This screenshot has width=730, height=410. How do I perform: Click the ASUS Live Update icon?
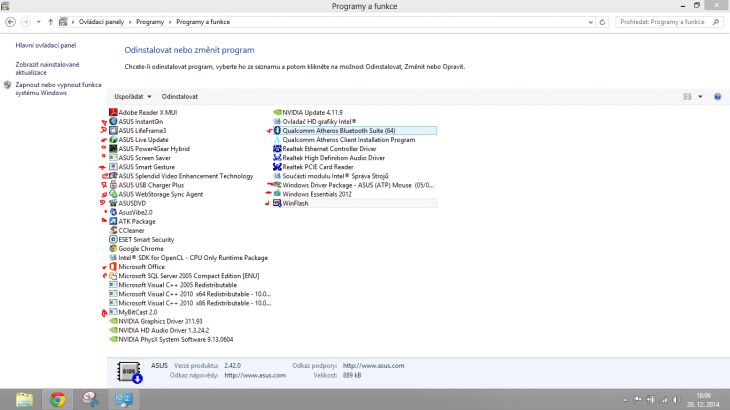pos(113,140)
